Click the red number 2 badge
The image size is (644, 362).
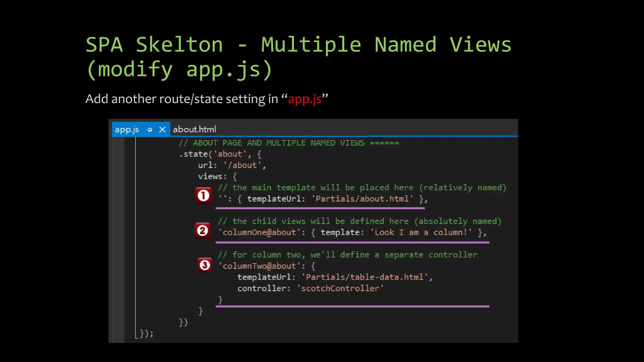tap(203, 231)
